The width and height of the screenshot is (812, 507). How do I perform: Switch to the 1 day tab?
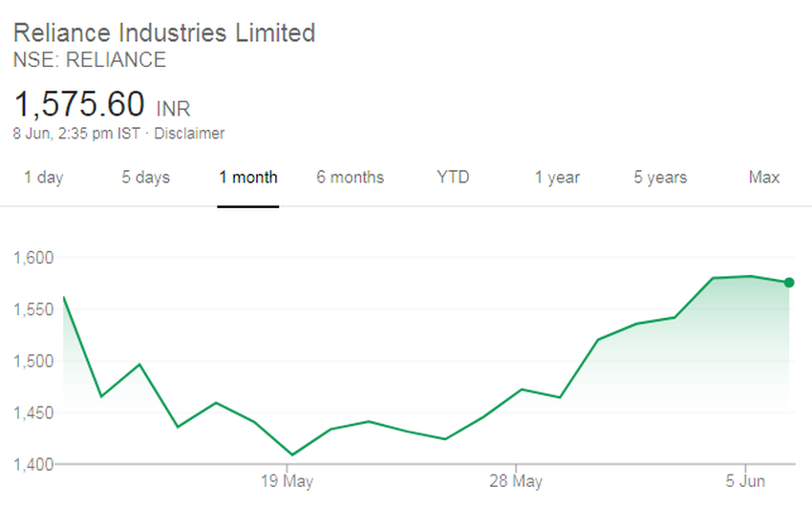click(x=44, y=178)
